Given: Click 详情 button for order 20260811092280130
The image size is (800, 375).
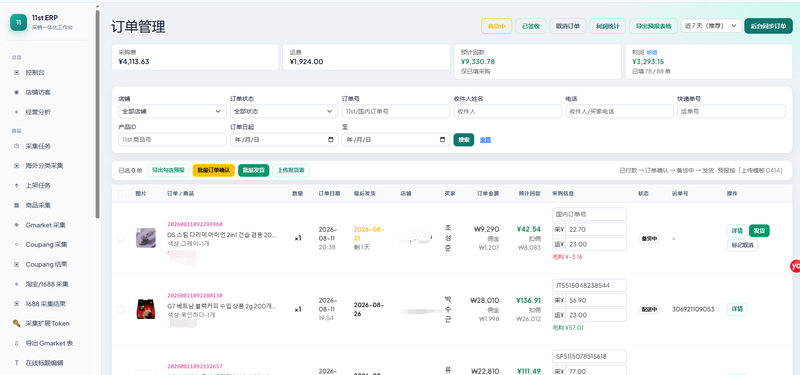Looking at the screenshot, I should (737, 309).
